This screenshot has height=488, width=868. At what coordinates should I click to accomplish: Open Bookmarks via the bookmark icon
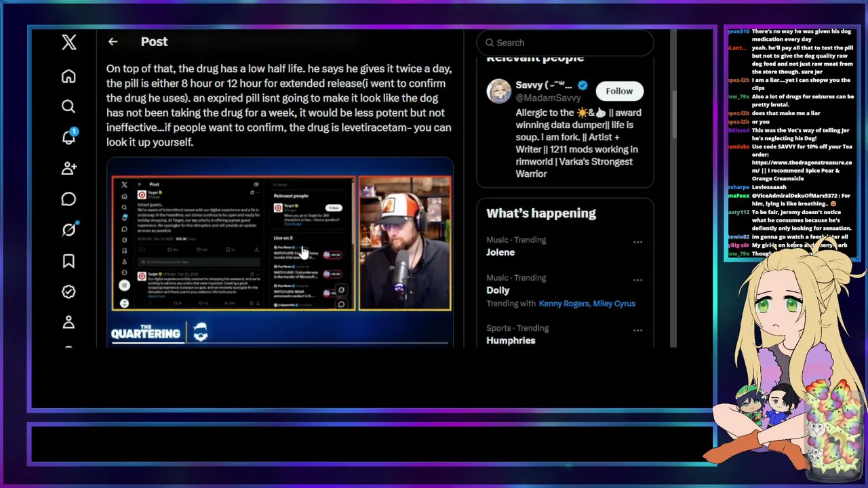click(68, 261)
